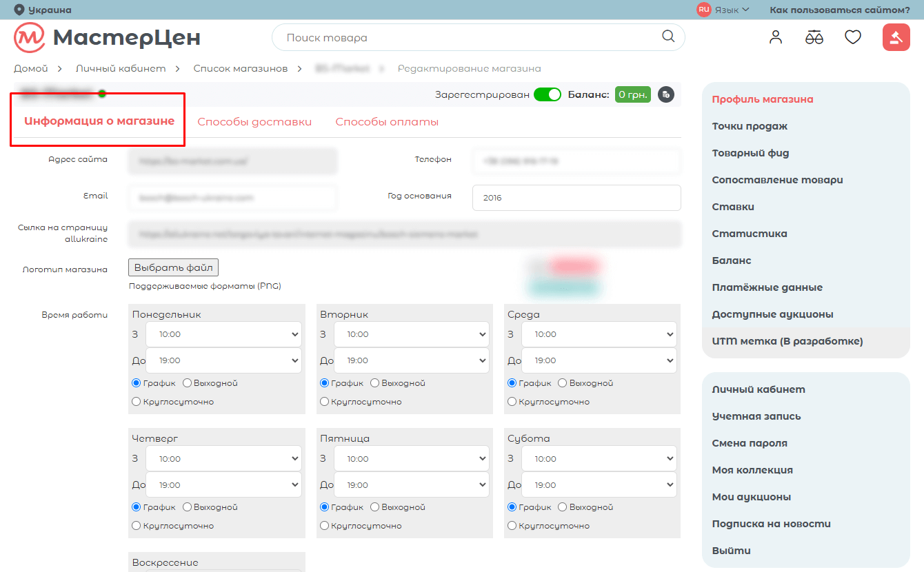Toggle the Зарегестрирован switch

(548, 94)
